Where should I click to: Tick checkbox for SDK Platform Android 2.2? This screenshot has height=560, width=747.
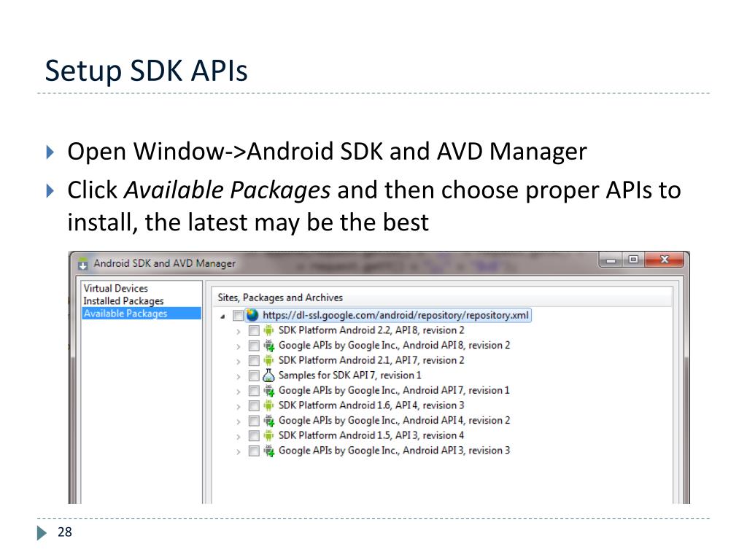[x=254, y=330]
